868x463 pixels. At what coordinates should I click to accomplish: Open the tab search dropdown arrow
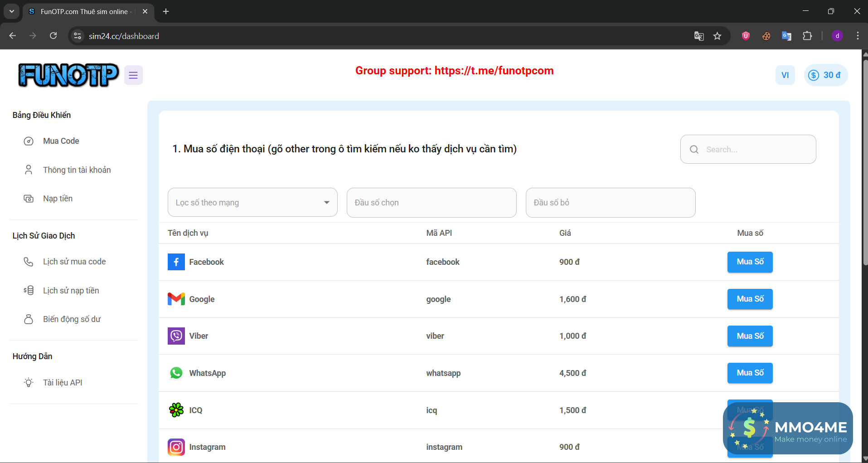pos(12,11)
